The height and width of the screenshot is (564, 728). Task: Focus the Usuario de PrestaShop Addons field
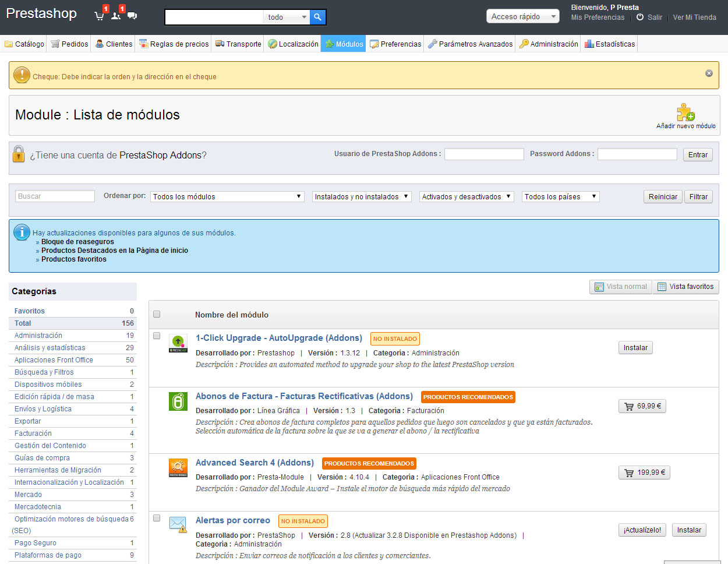484,154
